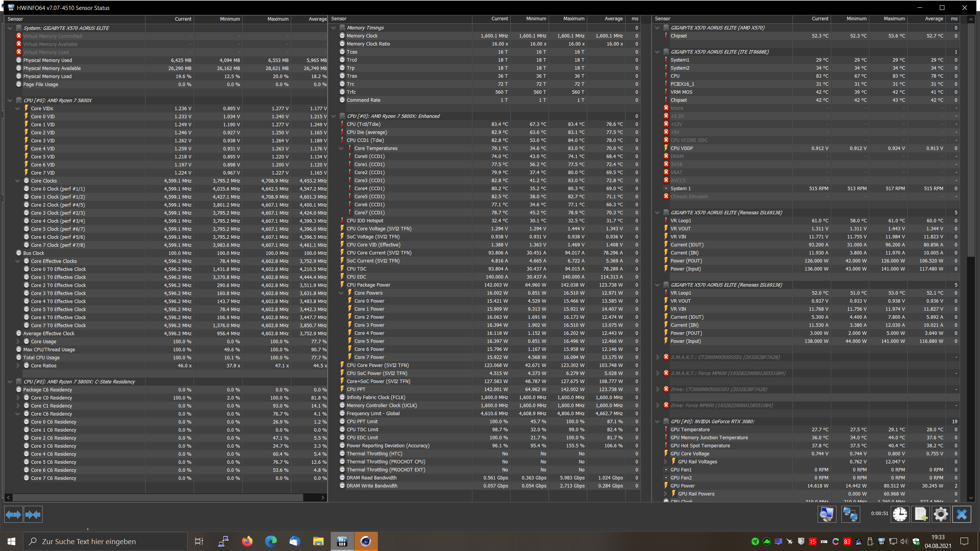Select the CPU PPT Limit row

[x=484, y=421]
